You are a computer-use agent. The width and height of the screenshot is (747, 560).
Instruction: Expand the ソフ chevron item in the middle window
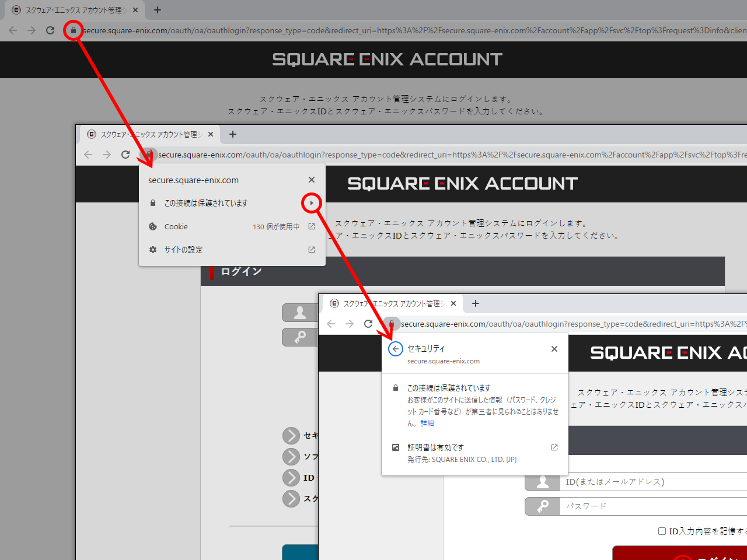291,457
